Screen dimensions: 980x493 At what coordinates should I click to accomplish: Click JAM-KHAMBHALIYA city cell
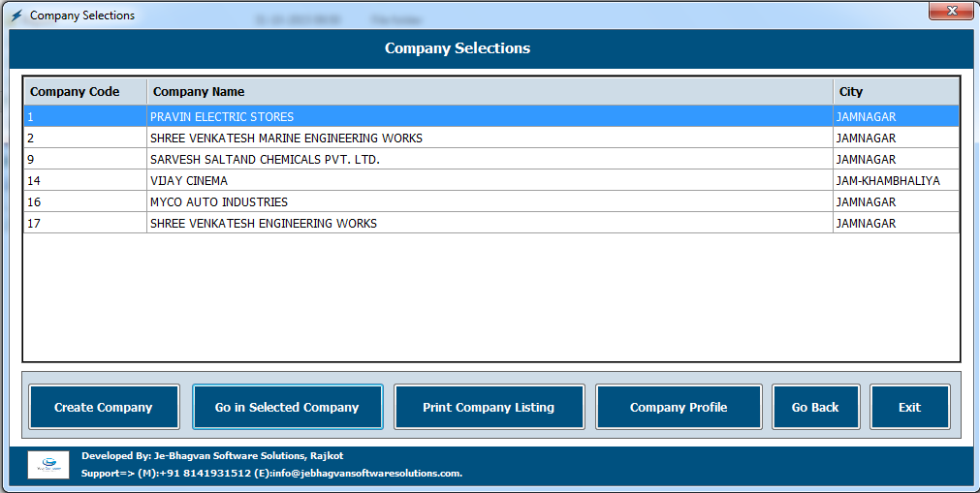897,180
